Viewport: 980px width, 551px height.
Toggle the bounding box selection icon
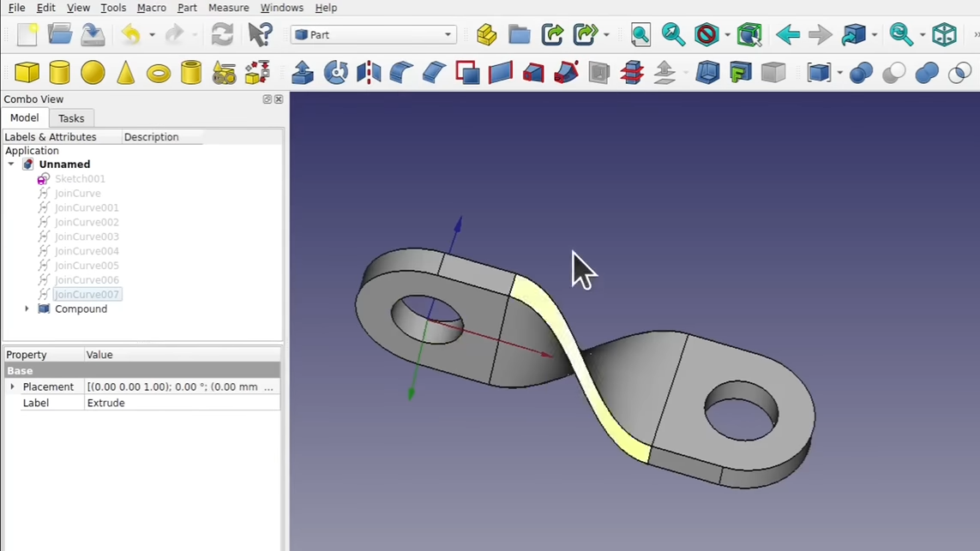[749, 34]
